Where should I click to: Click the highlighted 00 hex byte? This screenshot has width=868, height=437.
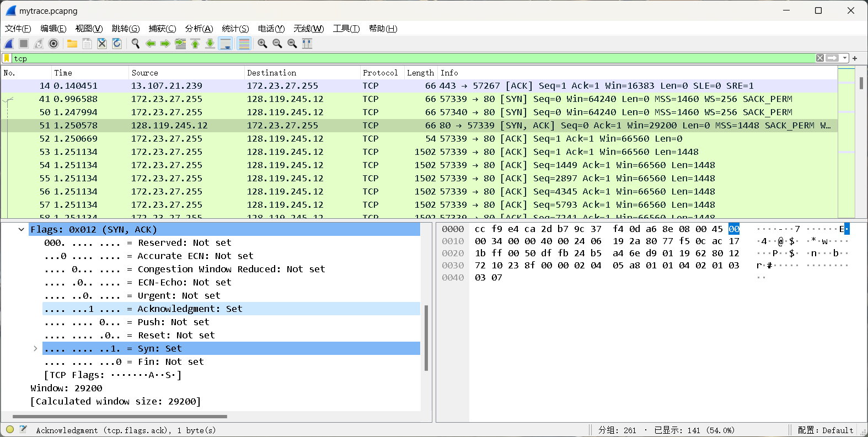(733, 229)
